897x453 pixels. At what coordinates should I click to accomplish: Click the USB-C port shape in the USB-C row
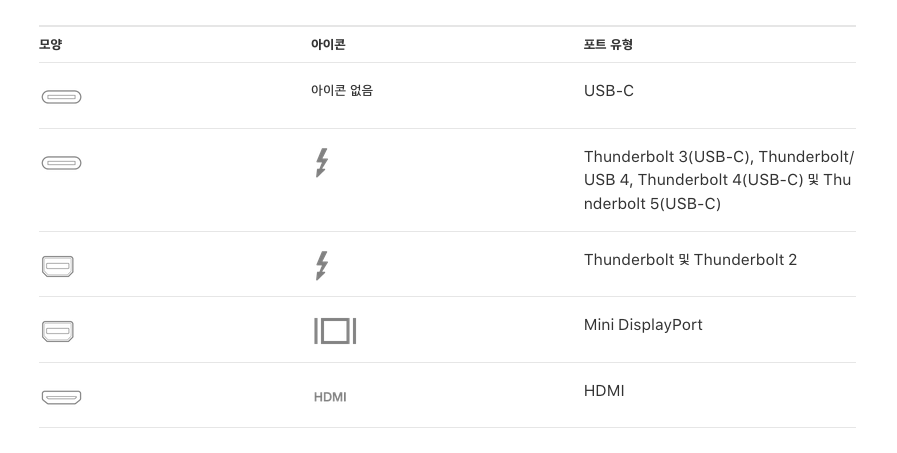click(x=61, y=97)
